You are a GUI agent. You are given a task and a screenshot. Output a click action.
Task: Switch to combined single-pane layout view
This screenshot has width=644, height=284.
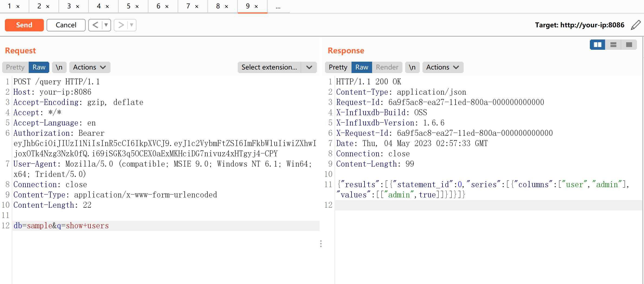tap(629, 45)
